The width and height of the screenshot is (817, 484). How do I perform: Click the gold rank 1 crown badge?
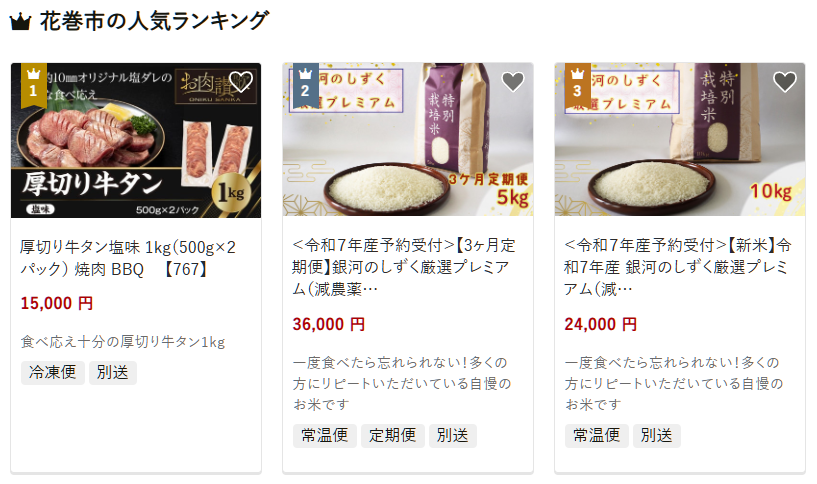click(x=33, y=85)
